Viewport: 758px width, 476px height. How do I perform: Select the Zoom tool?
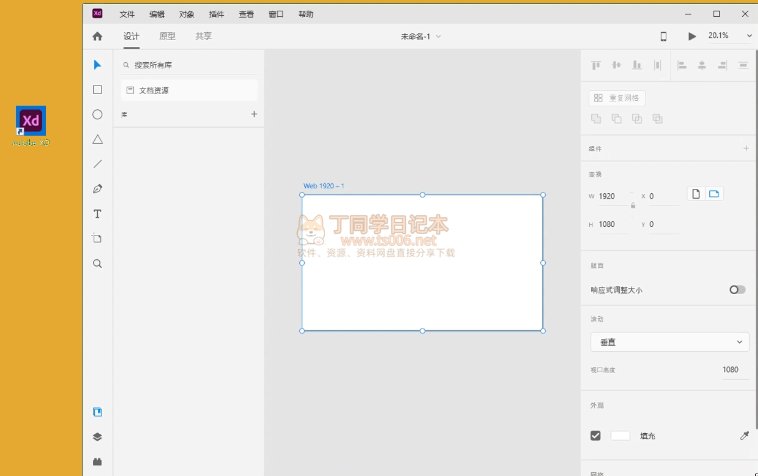click(97, 264)
